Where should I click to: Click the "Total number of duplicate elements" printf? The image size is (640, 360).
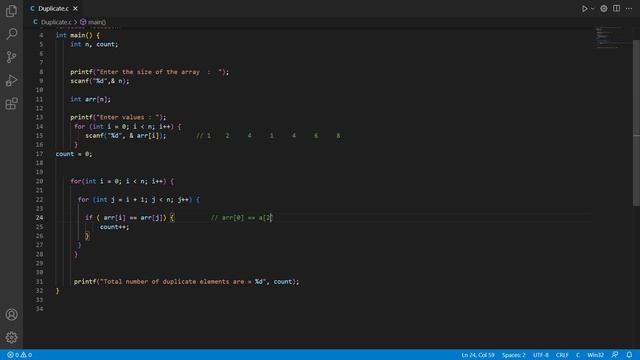[187, 282]
